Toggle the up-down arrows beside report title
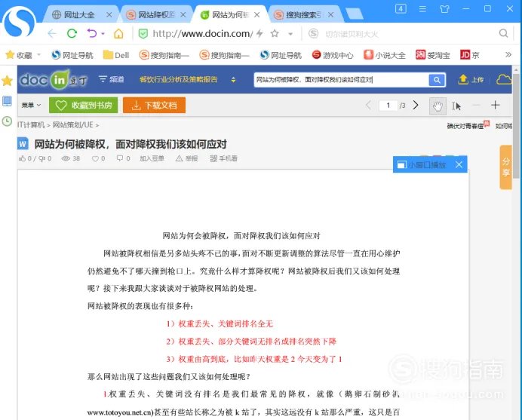The width and height of the screenshot is (522, 420). 233,79
